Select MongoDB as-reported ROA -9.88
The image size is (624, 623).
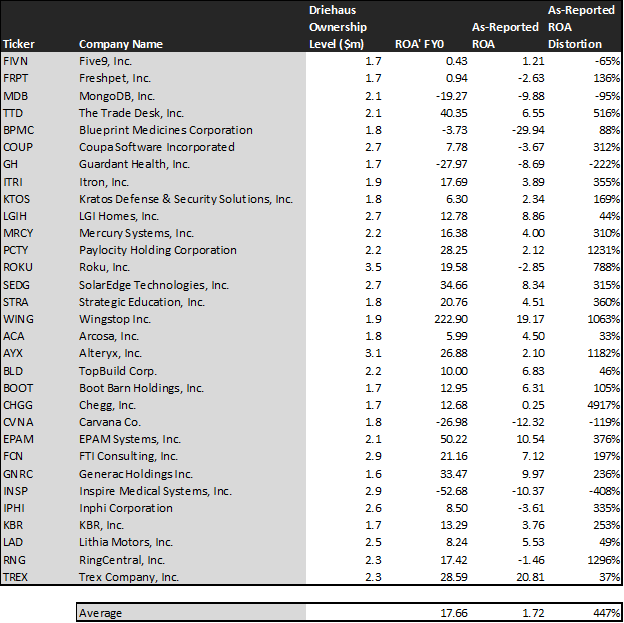tap(531, 96)
